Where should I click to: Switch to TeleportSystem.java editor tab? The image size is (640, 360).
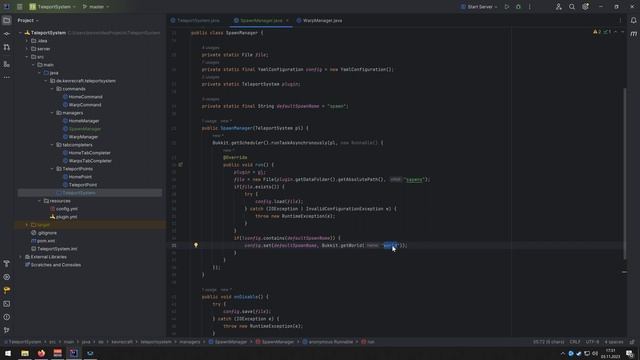[195, 20]
